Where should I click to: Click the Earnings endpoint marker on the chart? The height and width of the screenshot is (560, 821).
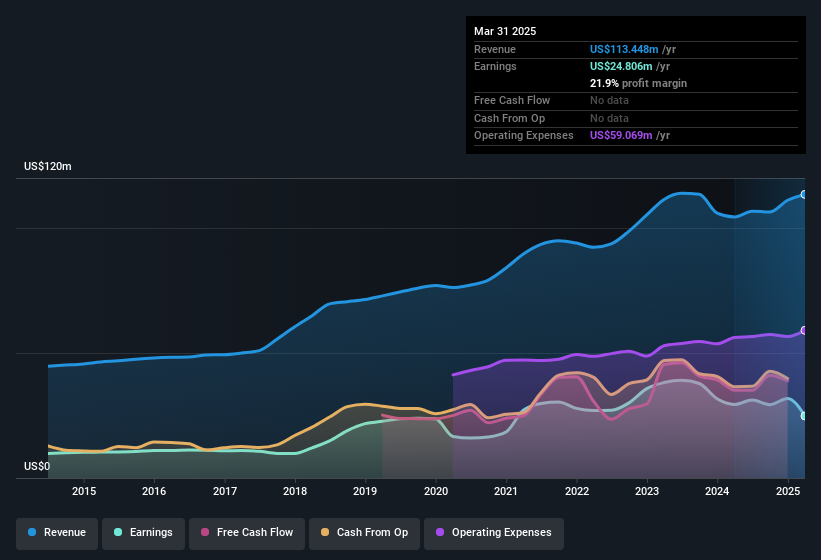[x=804, y=416]
